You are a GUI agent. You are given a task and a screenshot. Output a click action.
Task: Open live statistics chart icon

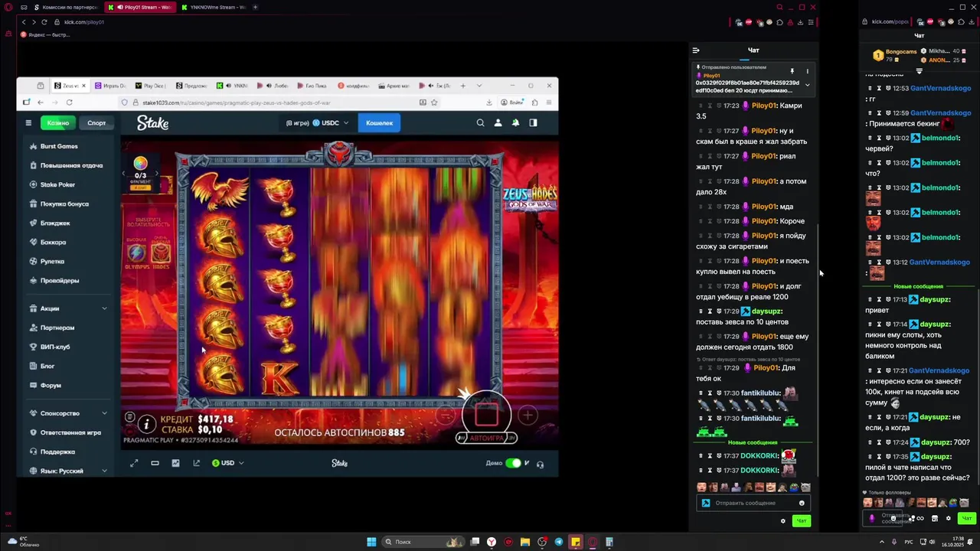175,463
